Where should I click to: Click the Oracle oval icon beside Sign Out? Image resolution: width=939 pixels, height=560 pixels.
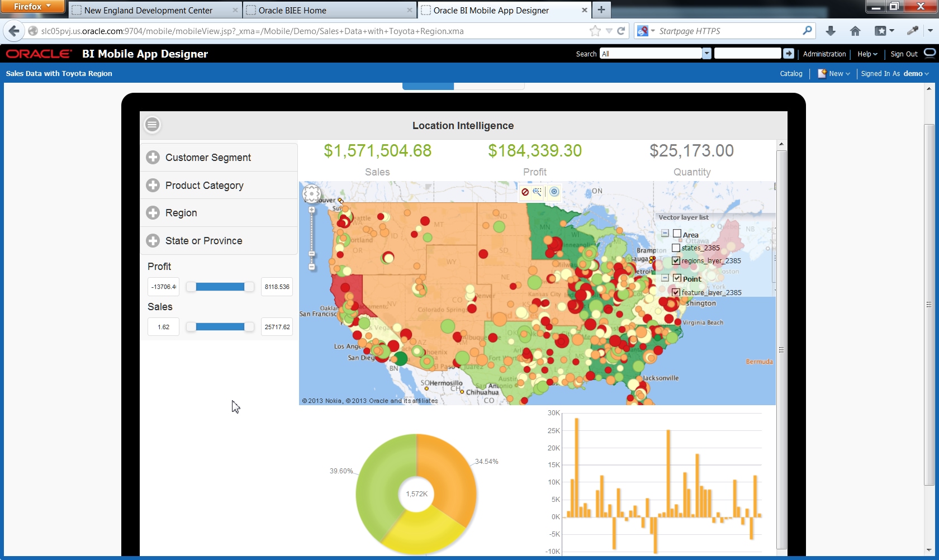(929, 53)
